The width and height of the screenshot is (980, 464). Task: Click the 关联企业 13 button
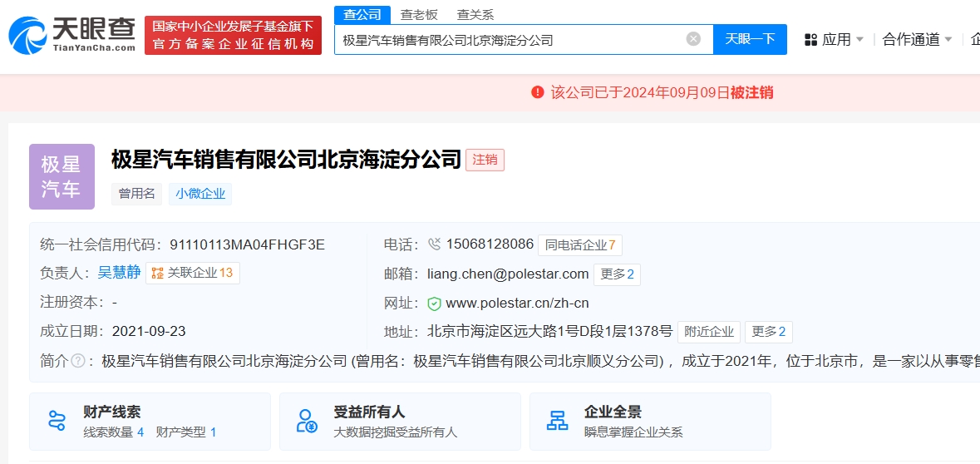(193, 274)
